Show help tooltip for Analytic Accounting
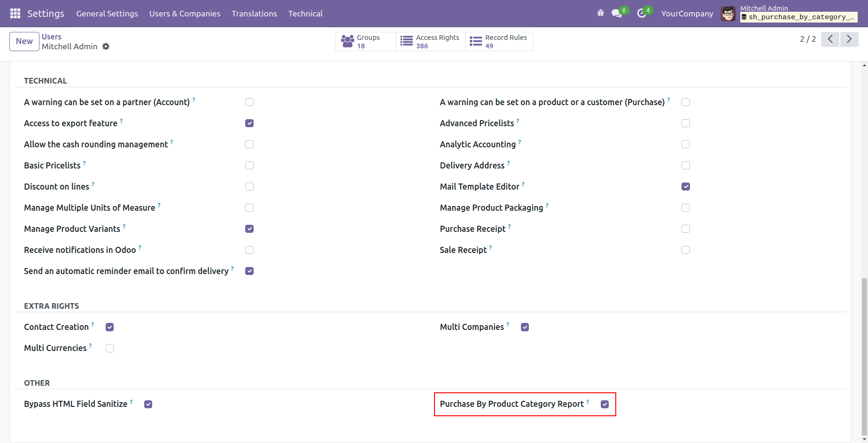 [x=519, y=142]
